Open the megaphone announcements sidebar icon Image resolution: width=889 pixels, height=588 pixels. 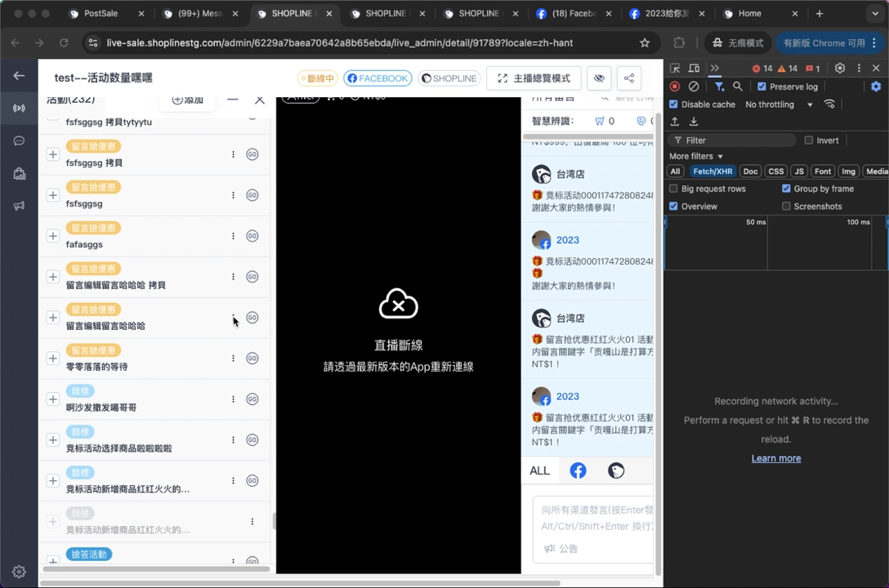coord(19,206)
